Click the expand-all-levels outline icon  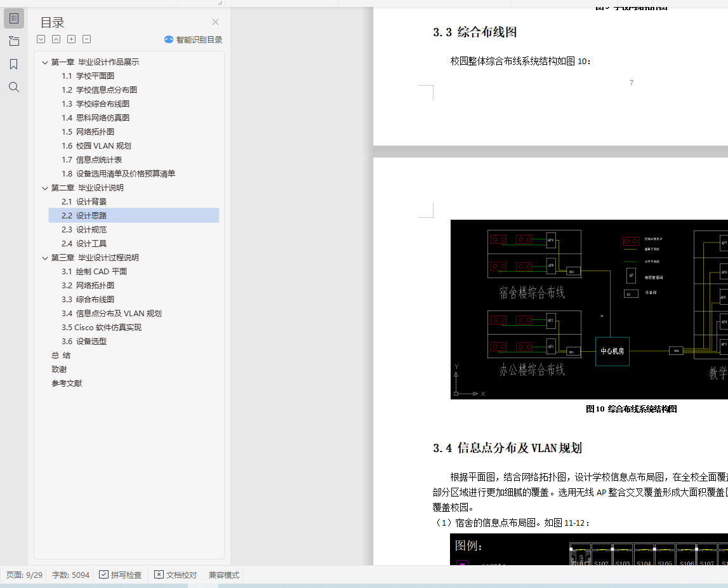[x=41, y=39]
